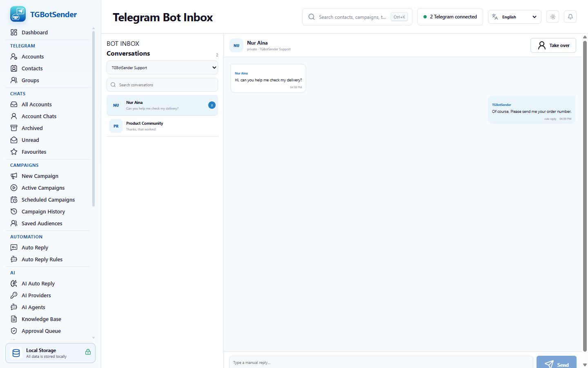Open the Product Community conversation
This screenshot has height=368, width=588.
pyautogui.click(x=162, y=126)
